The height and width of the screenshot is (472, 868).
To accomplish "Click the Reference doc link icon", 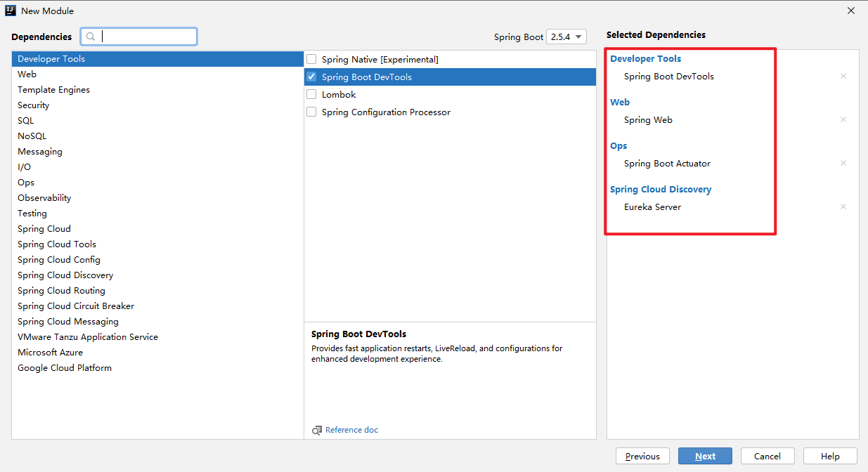I will [x=317, y=430].
